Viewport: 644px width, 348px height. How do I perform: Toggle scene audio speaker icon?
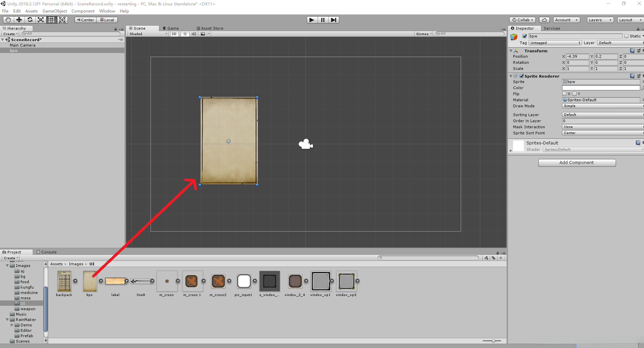[194, 34]
